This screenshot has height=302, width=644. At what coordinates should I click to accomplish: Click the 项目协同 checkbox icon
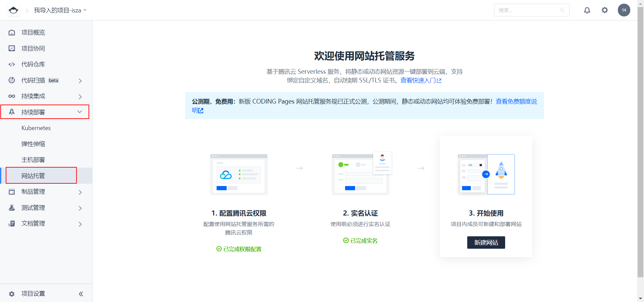pos(12,48)
